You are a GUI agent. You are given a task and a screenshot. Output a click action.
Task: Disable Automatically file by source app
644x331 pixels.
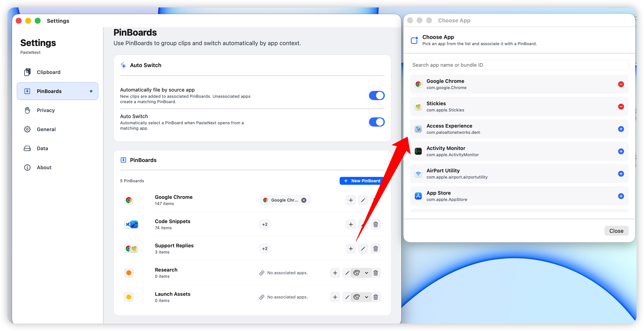(376, 95)
